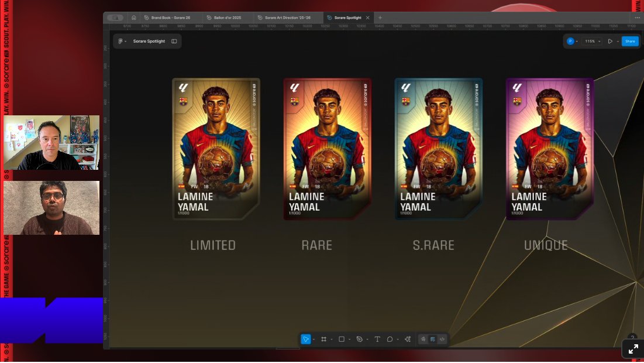
Task: Click the LIMITED label text
Action: coord(213,245)
